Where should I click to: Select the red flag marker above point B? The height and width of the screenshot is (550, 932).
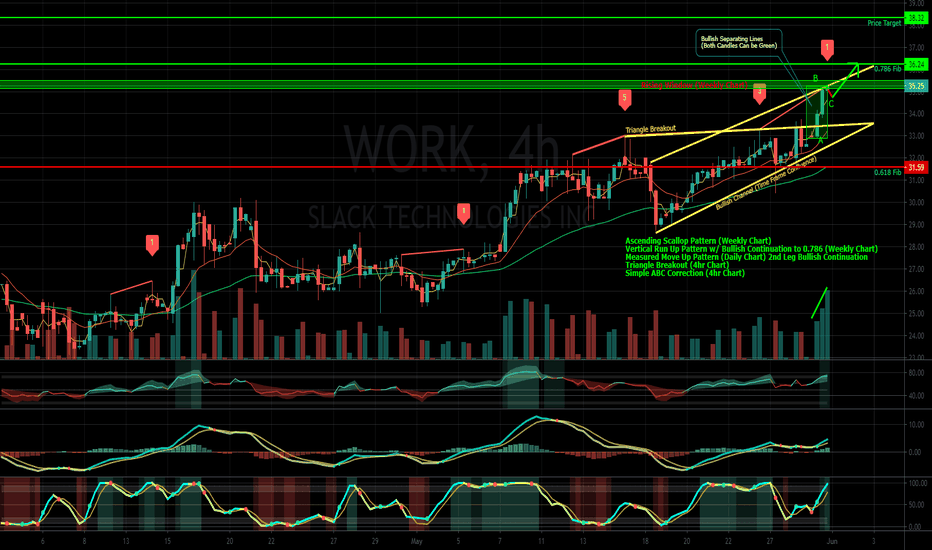tap(827, 49)
